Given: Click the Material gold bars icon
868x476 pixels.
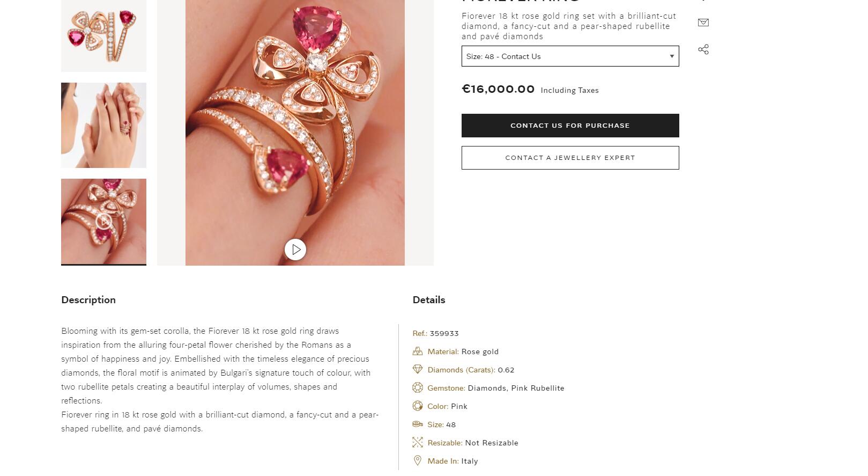Looking at the screenshot, I should 418,351.
